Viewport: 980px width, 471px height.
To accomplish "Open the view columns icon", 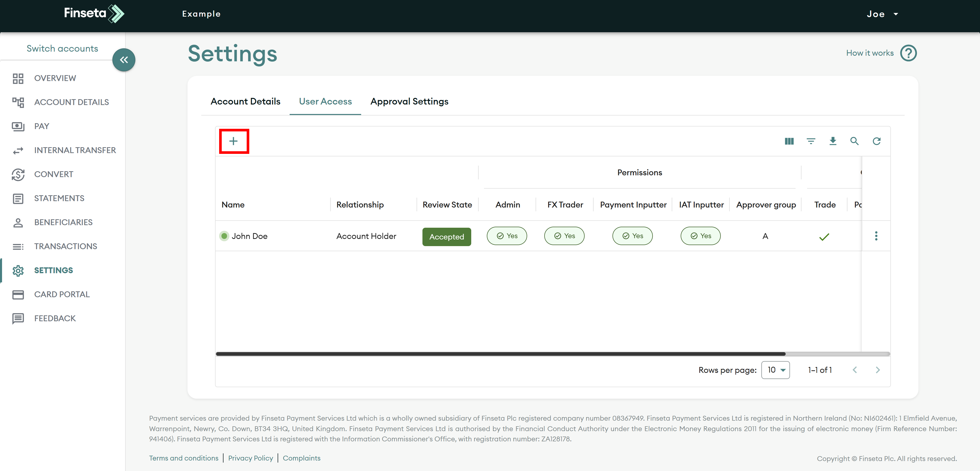I will (789, 141).
